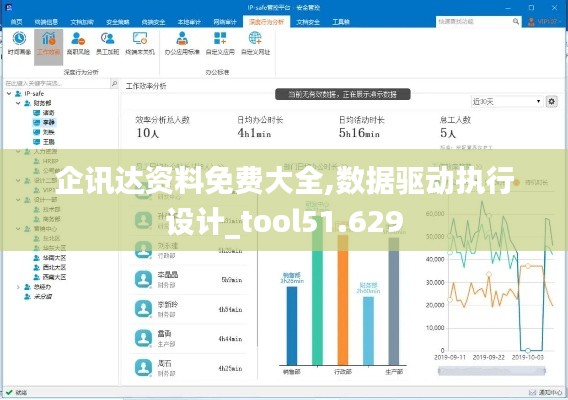Viewport: 568px width, 400px height.
Task: Switch to the 终端安全 tab
Action: [153, 22]
